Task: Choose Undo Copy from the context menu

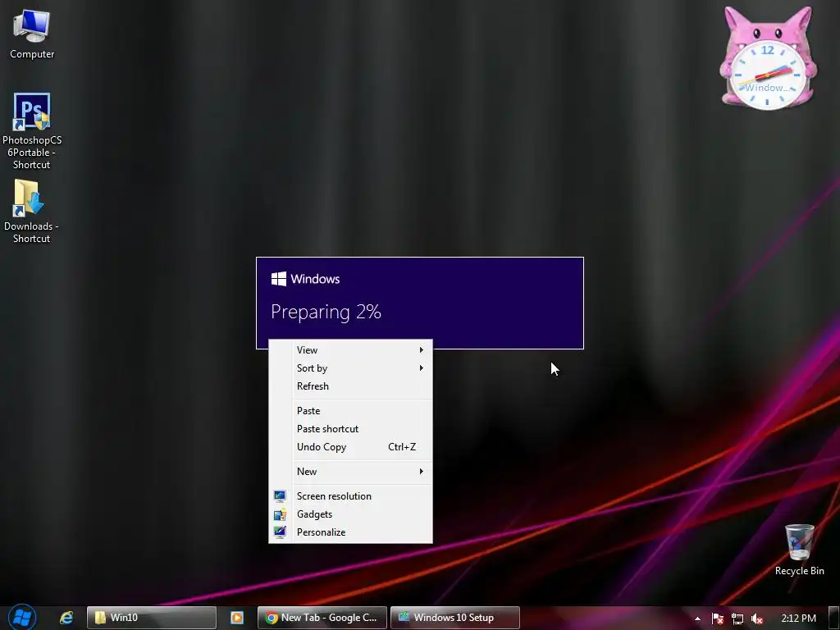Action: point(351,447)
